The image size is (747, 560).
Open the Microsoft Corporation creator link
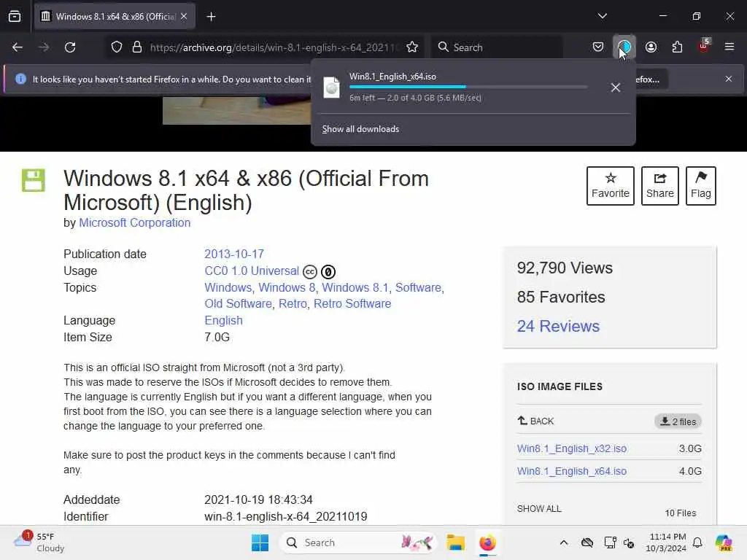(x=135, y=223)
